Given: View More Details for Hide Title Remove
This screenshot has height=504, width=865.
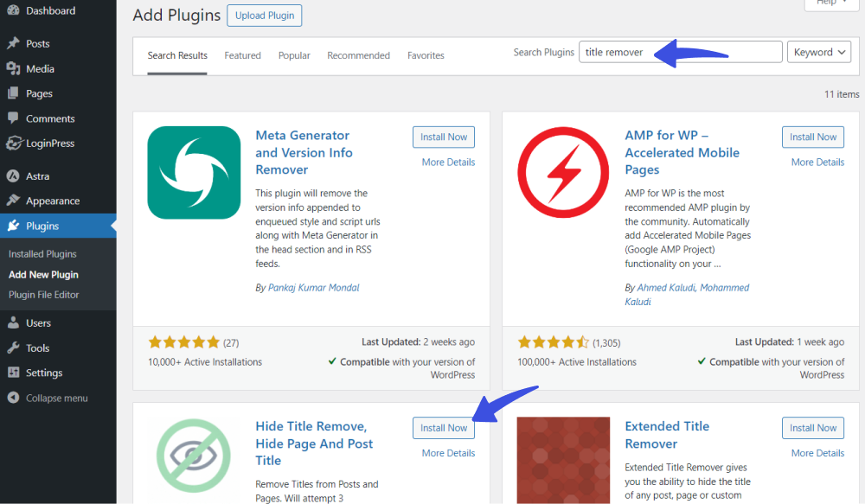Looking at the screenshot, I should [x=448, y=453].
